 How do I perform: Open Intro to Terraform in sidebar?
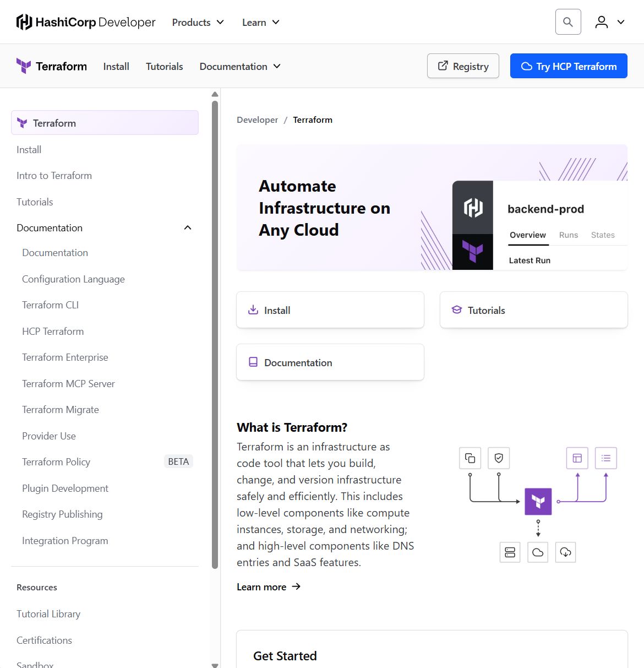[54, 176]
